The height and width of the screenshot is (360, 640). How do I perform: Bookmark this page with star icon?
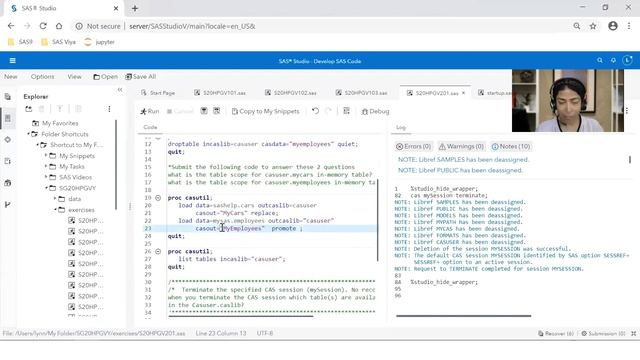coord(593,26)
